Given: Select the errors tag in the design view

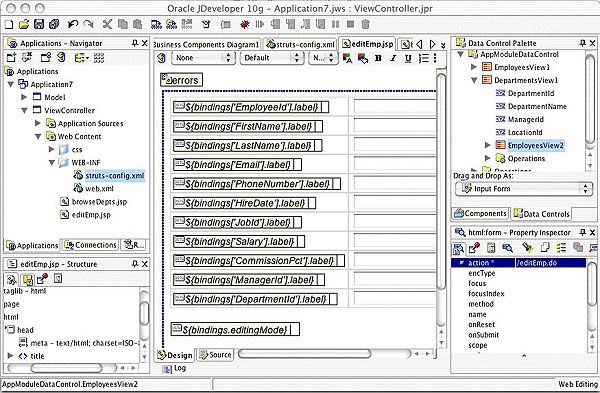Looking at the screenshot, I should pos(181,80).
